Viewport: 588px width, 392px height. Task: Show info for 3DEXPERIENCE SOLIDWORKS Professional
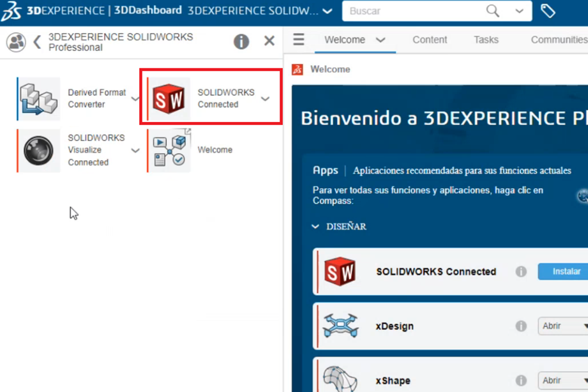coord(241,41)
